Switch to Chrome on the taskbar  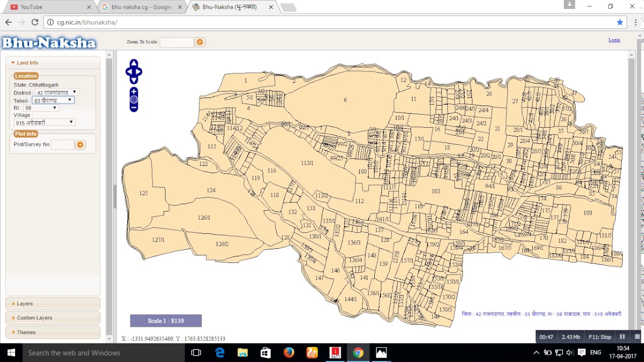tap(358, 353)
